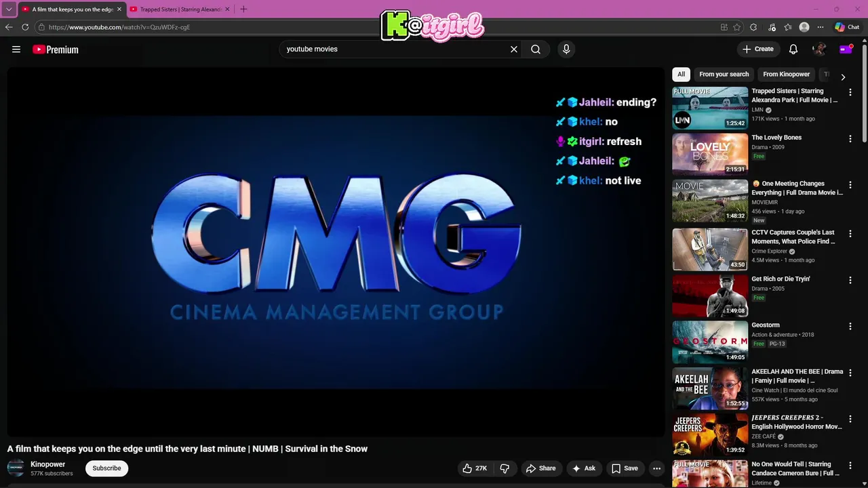The width and height of the screenshot is (868, 488).
Task: Go back in browser history
Action: (x=9, y=27)
